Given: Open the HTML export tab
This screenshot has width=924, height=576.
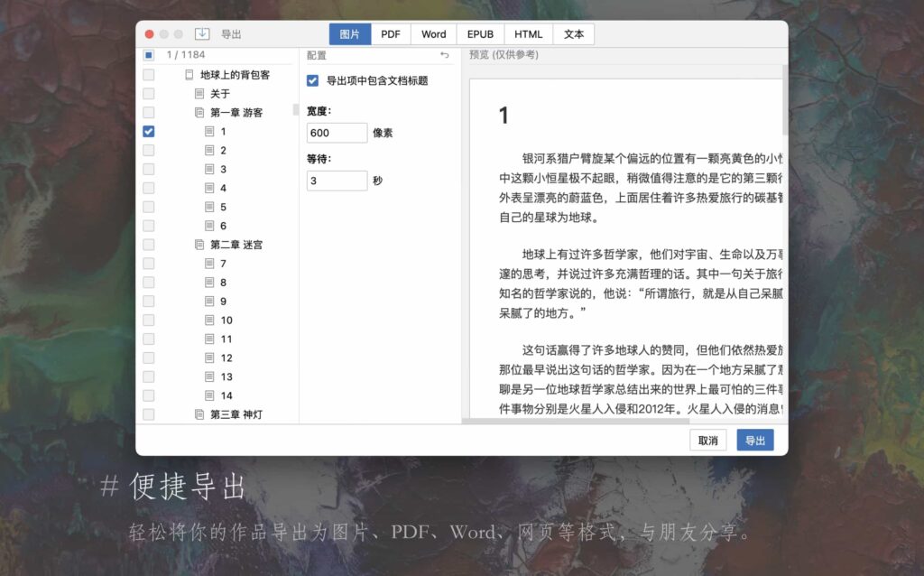Looking at the screenshot, I should coord(528,33).
